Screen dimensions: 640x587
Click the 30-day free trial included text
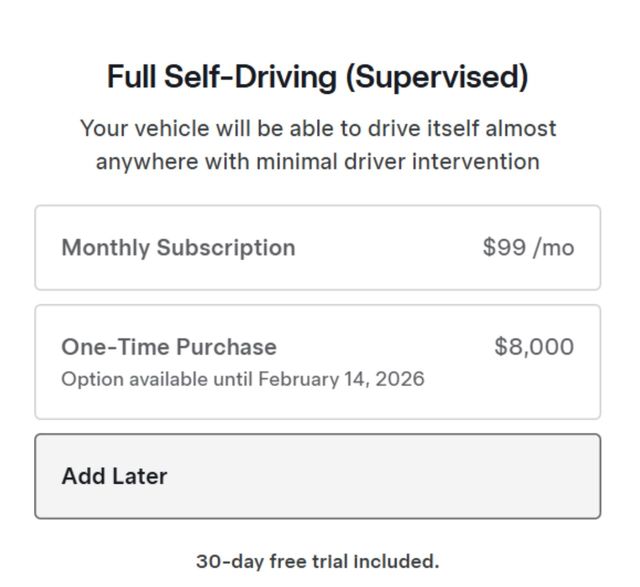(317, 561)
